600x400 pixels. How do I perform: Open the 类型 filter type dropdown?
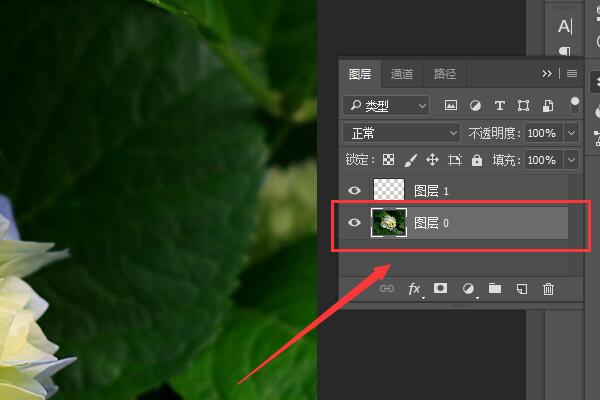click(386, 106)
